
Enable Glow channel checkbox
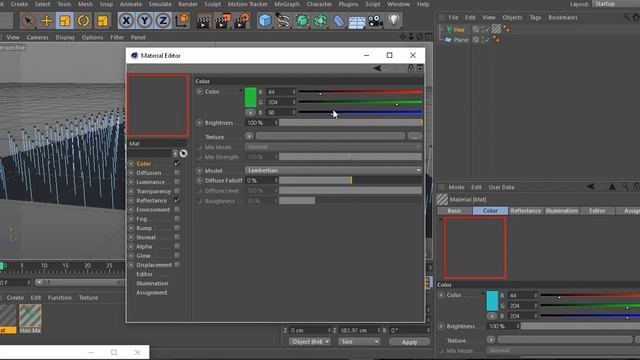point(177,256)
